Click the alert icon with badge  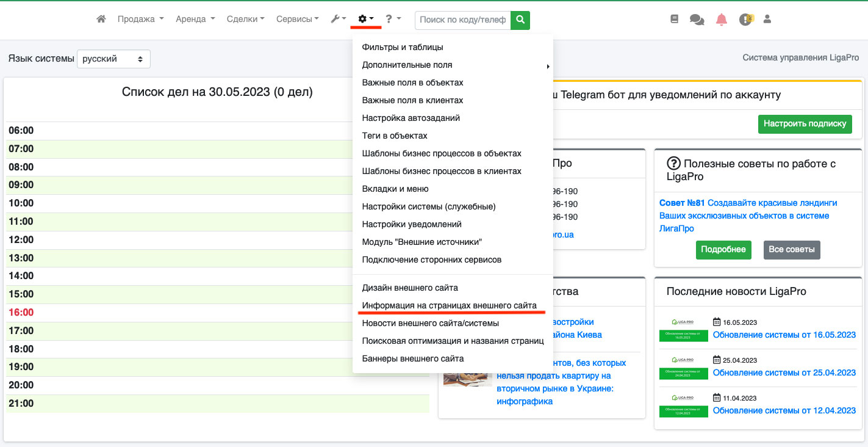(x=746, y=20)
